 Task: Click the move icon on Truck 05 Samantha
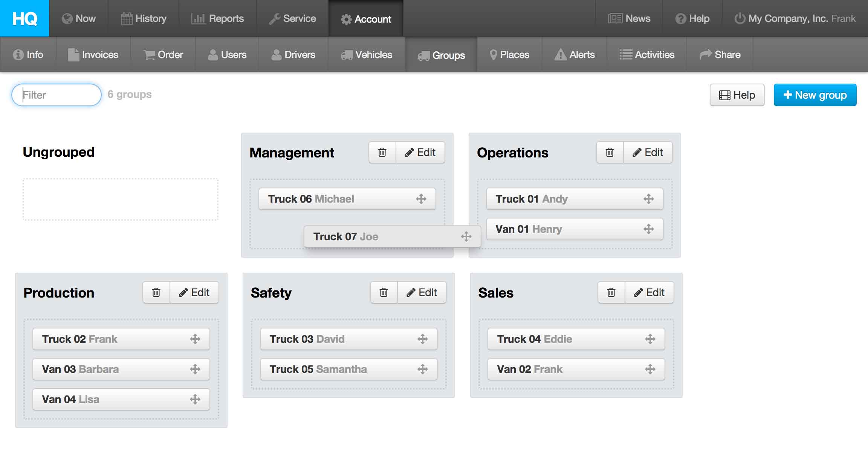pyautogui.click(x=422, y=369)
